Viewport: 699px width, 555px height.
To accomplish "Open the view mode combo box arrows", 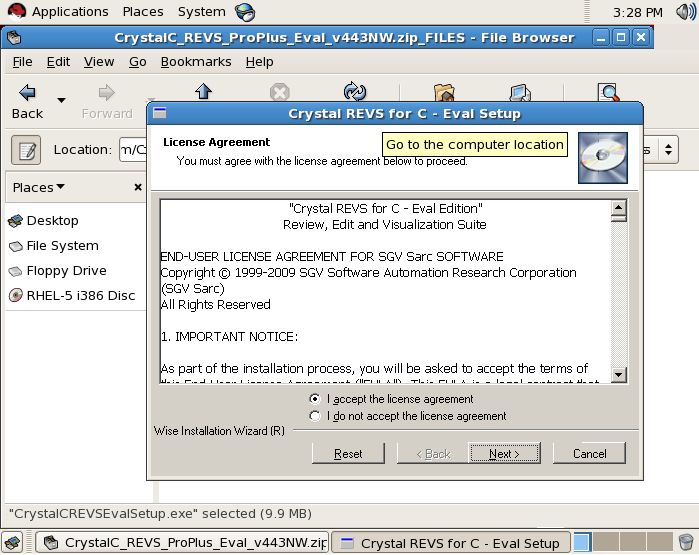I will point(668,150).
